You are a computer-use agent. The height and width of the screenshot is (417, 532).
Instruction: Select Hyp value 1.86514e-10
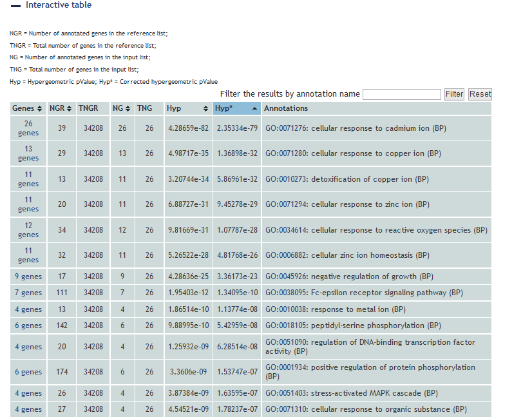point(188,309)
